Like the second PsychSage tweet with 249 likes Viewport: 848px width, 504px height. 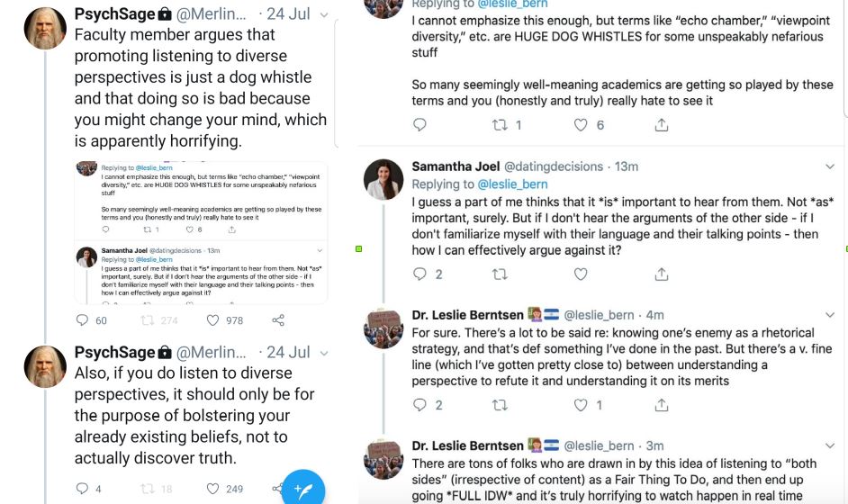pyautogui.click(x=213, y=489)
